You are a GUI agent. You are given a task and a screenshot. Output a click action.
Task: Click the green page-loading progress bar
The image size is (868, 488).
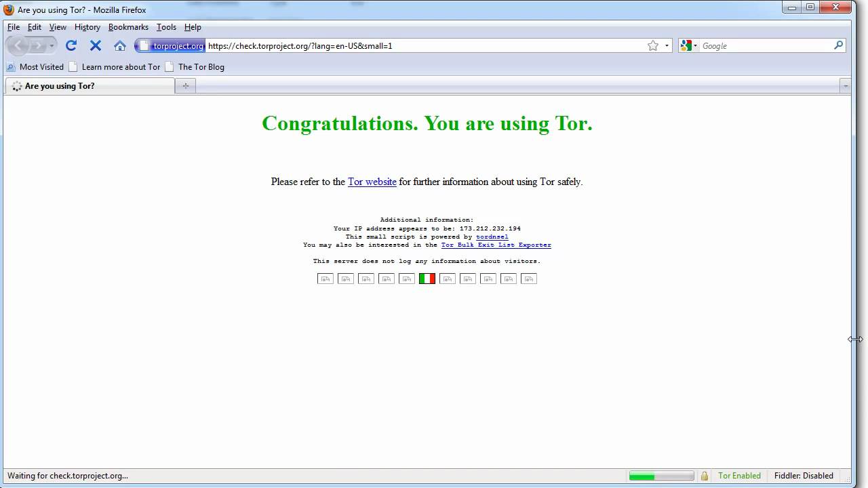pos(661,476)
